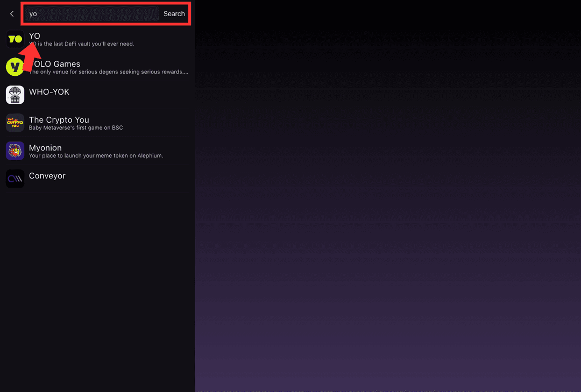The height and width of the screenshot is (392, 581).
Task: Click 'Baby Metaverse's first game on BSC' text
Action: tap(76, 128)
